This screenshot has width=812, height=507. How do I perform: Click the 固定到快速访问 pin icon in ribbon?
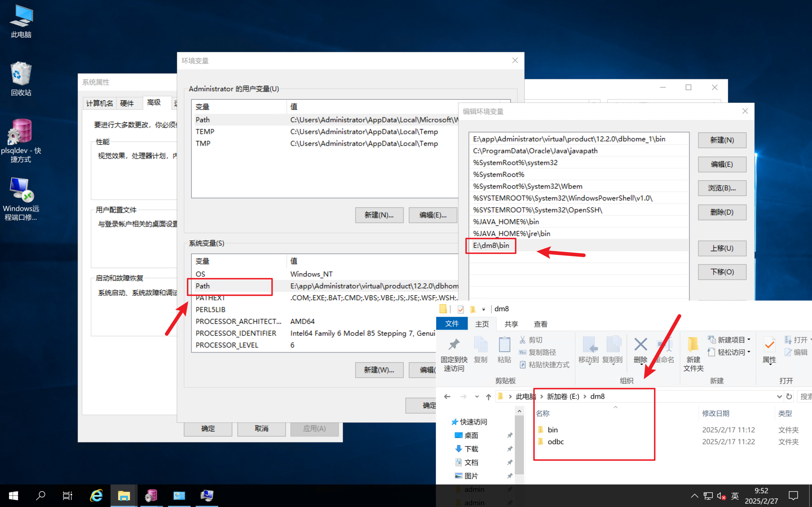pos(454,354)
